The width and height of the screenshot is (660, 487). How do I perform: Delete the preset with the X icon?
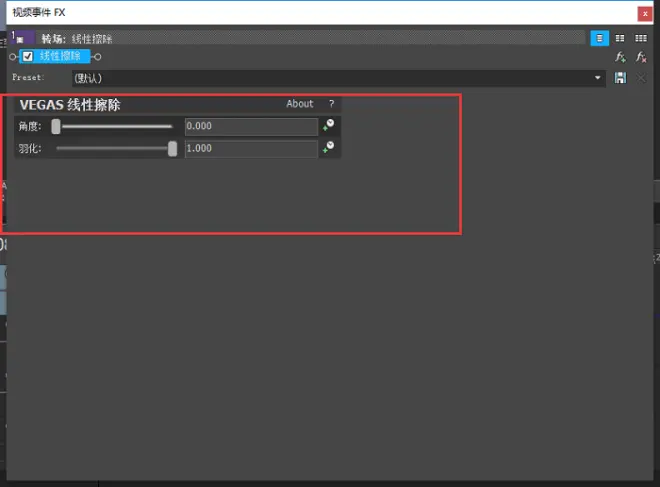[x=641, y=78]
